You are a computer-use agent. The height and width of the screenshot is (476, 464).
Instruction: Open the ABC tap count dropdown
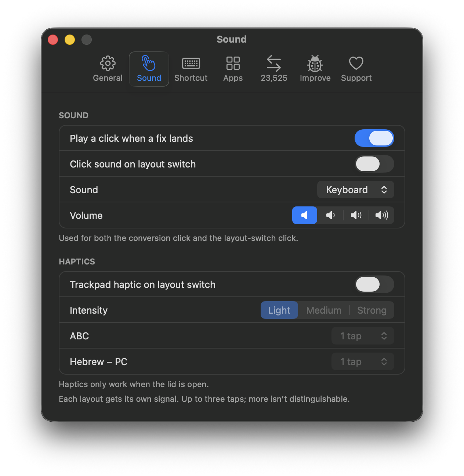[363, 336]
